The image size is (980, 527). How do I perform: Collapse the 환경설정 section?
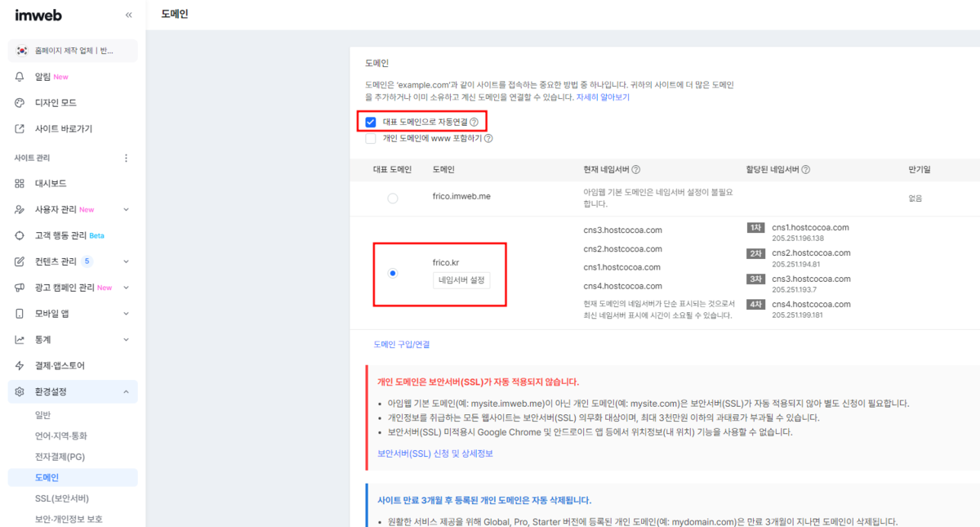coord(127,391)
